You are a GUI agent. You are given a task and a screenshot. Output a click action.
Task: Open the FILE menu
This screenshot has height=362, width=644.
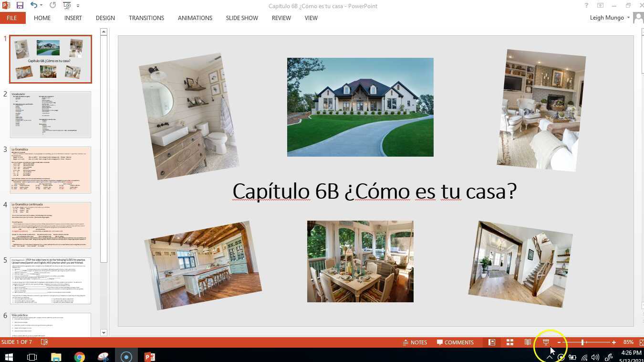(11, 18)
